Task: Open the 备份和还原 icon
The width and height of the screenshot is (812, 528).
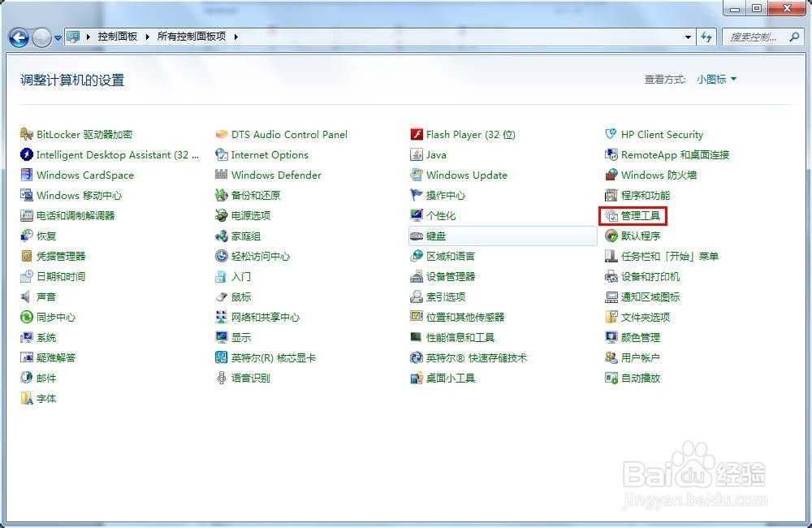Action: coord(222,195)
